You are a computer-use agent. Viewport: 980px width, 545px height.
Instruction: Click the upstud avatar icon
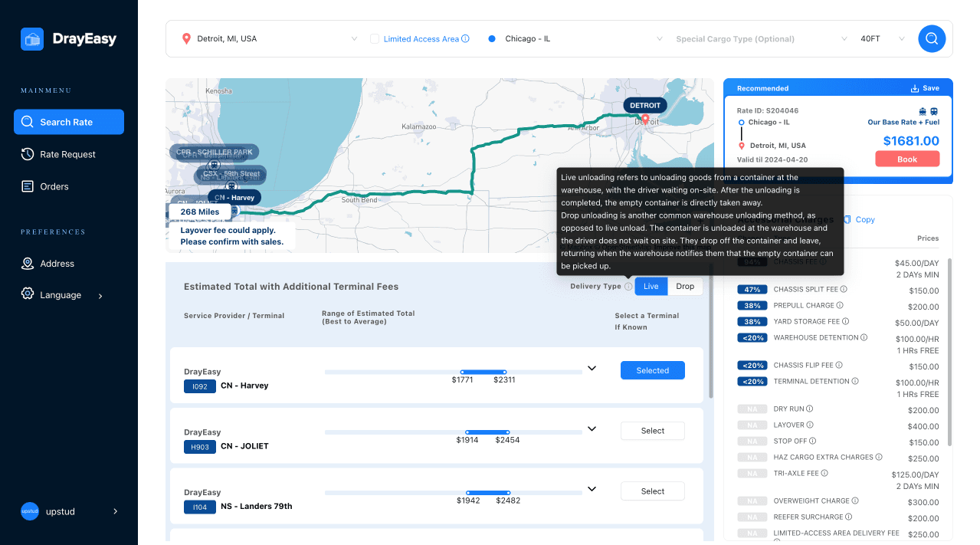30,511
